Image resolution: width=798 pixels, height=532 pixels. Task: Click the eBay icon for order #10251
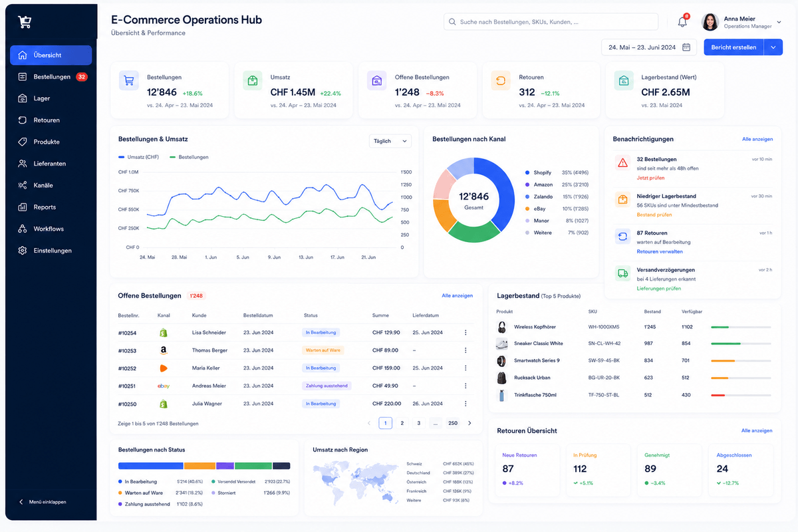pos(163,386)
